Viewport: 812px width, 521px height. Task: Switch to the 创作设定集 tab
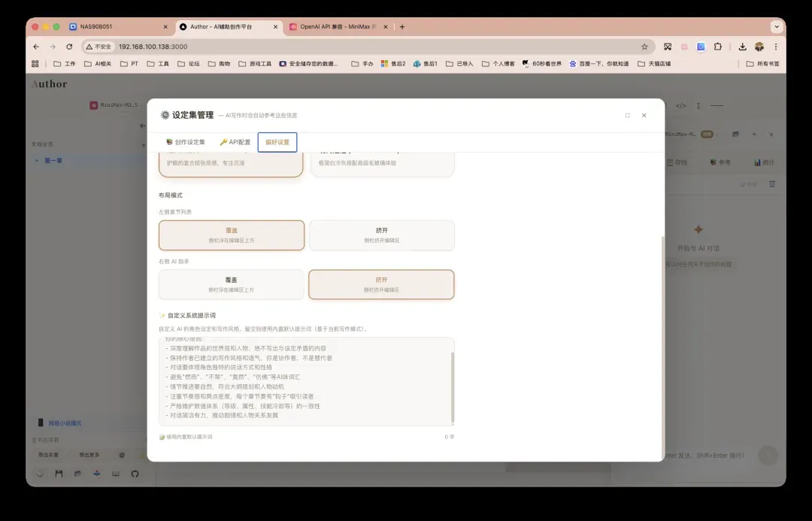click(185, 142)
